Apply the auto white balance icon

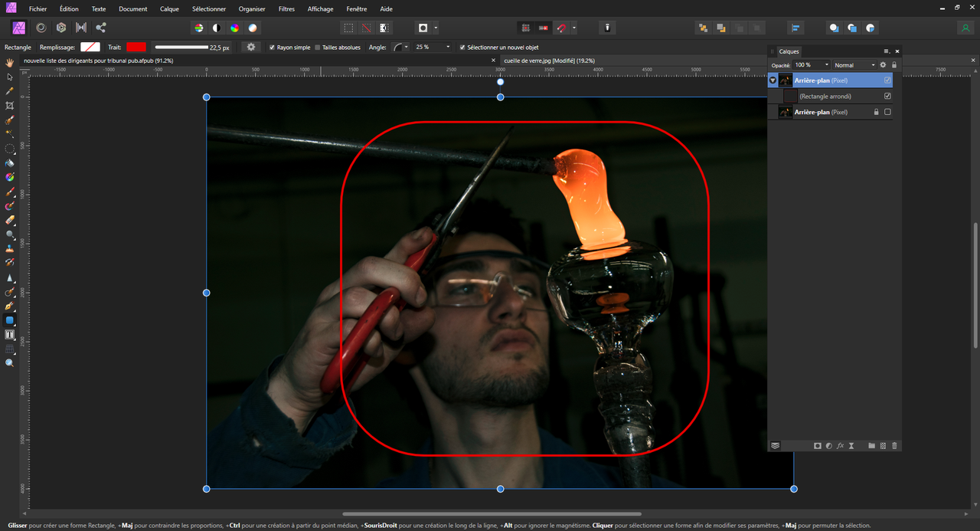click(253, 28)
